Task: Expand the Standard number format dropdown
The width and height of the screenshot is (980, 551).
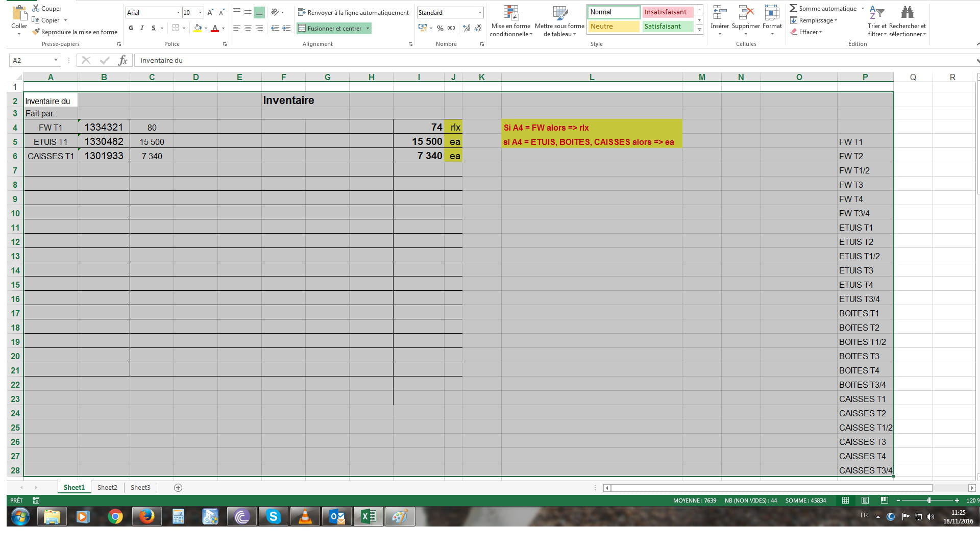Action: (x=480, y=12)
